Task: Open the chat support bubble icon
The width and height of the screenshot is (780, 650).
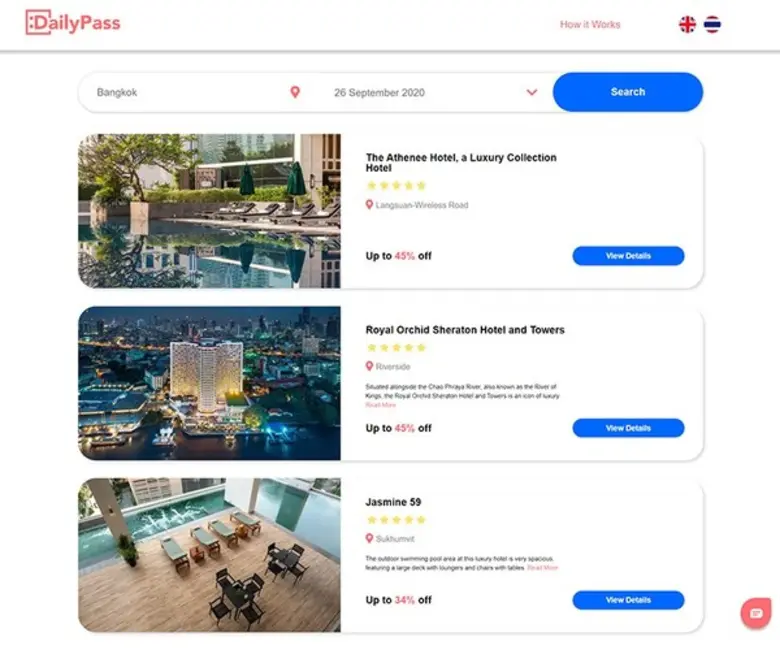Action: pyautogui.click(x=756, y=613)
